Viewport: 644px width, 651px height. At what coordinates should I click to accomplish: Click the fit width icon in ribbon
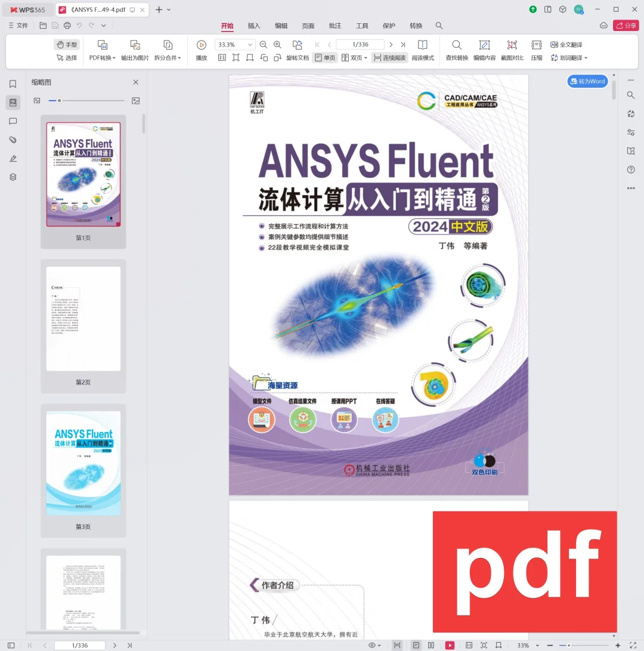249,58
